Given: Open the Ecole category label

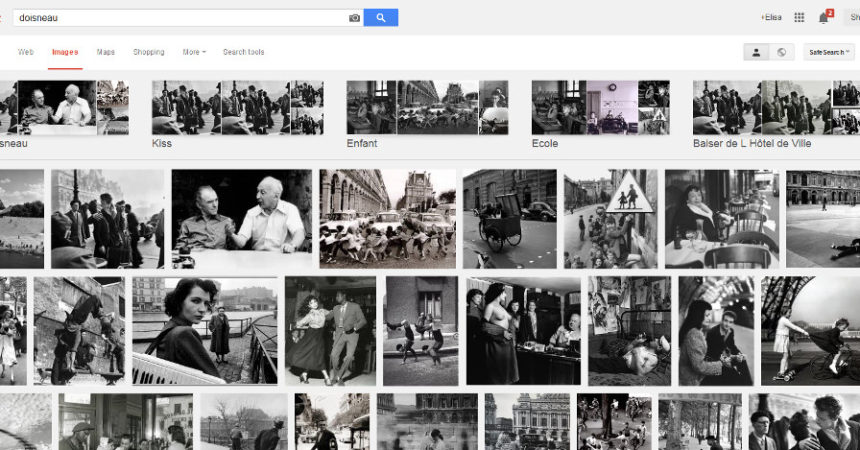Looking at the screenshot, I should pyautogui.click(x=545, y=143).
